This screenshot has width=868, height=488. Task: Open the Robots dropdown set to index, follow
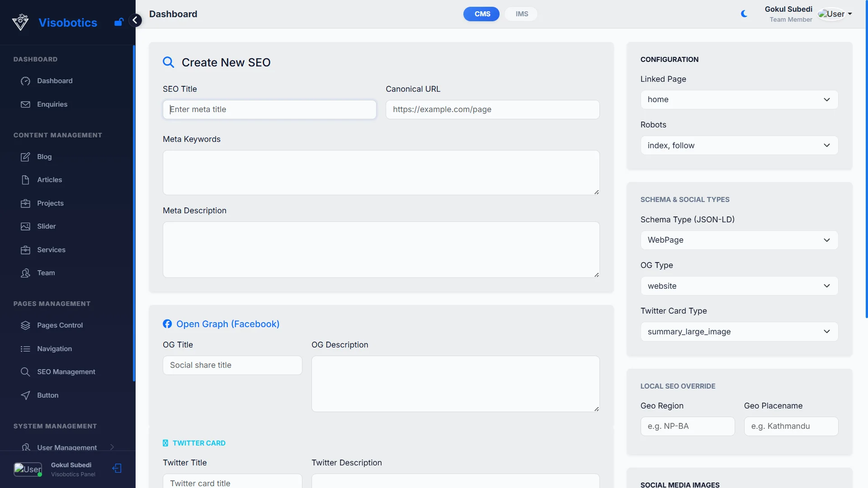[739, 145]
